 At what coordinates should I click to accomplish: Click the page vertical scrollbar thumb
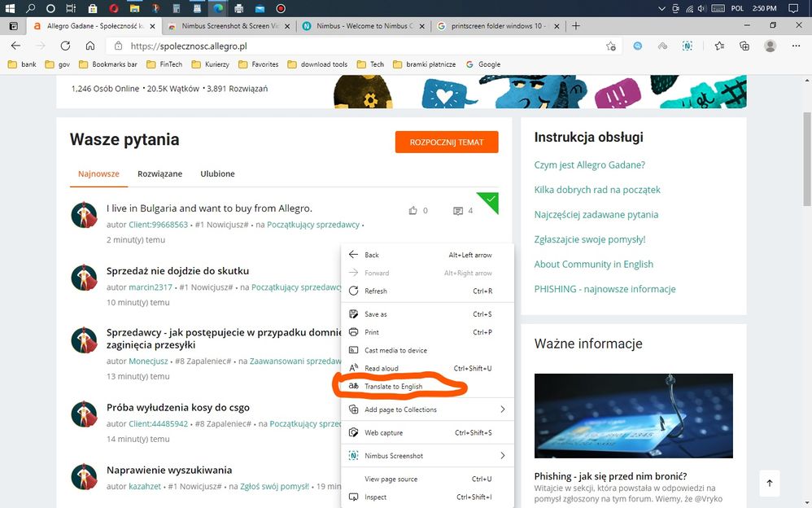(x=807, y=158)
